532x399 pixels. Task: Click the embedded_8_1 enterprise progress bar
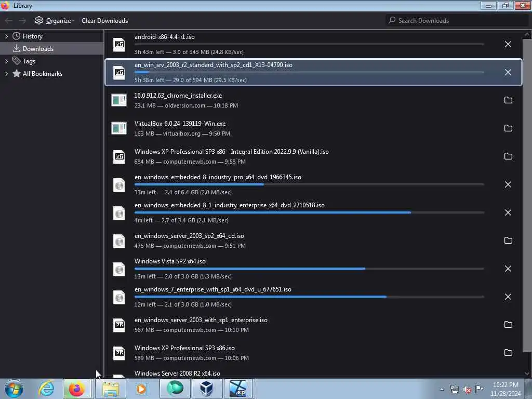click(x=309, y=212)
